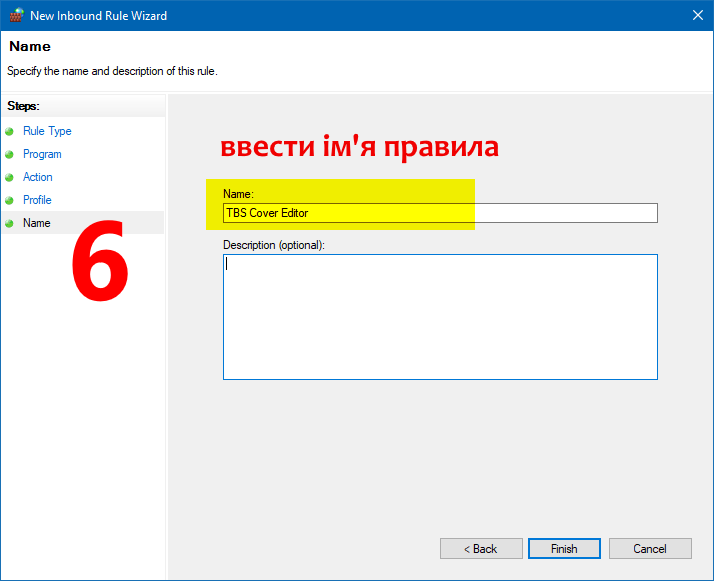Click the 'Description (optional):' label
Viewport: 714px width, 581px height.
274,245
